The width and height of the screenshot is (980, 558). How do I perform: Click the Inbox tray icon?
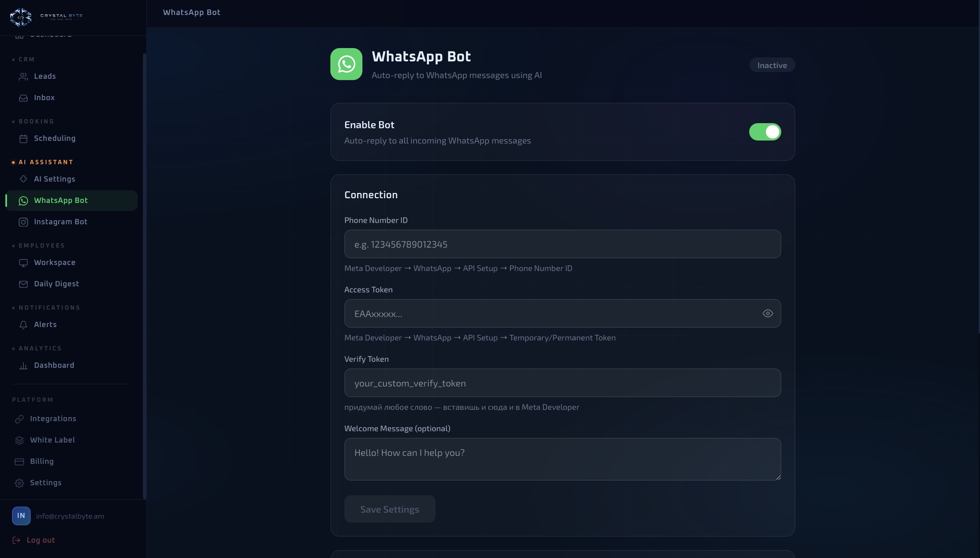coord(23,98)
